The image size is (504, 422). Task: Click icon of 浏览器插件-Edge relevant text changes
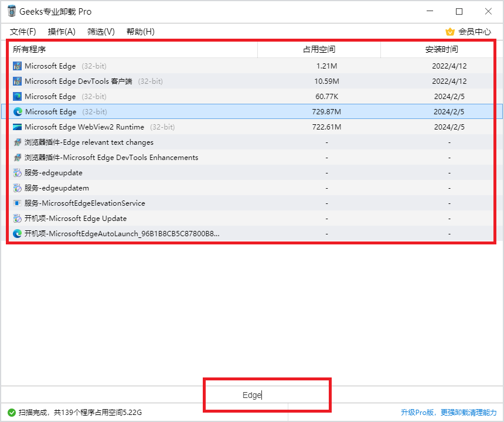pyautogui.click(x=17, y=142)
